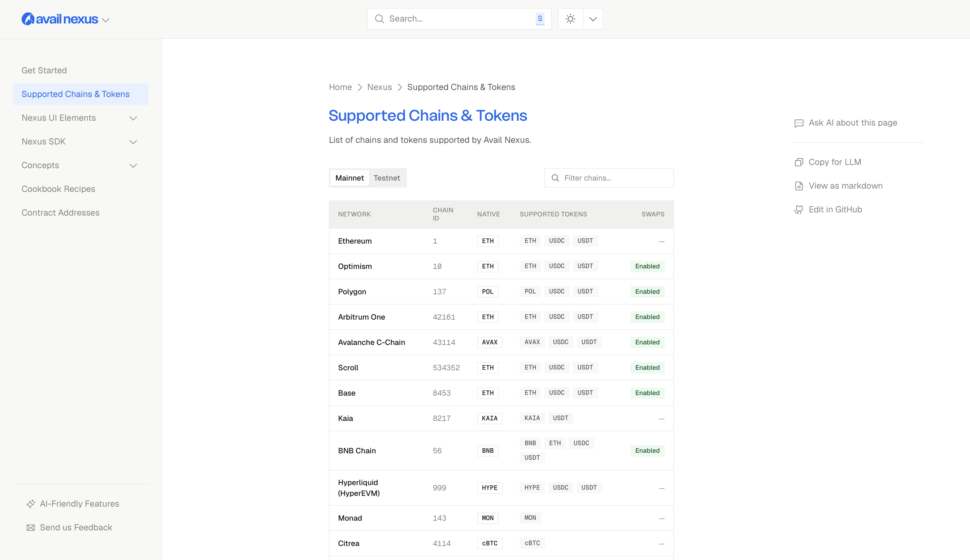The width and height of the screenshot is (970, 560).
Task: Click BNB Chain network name
Action: point(357,451)
